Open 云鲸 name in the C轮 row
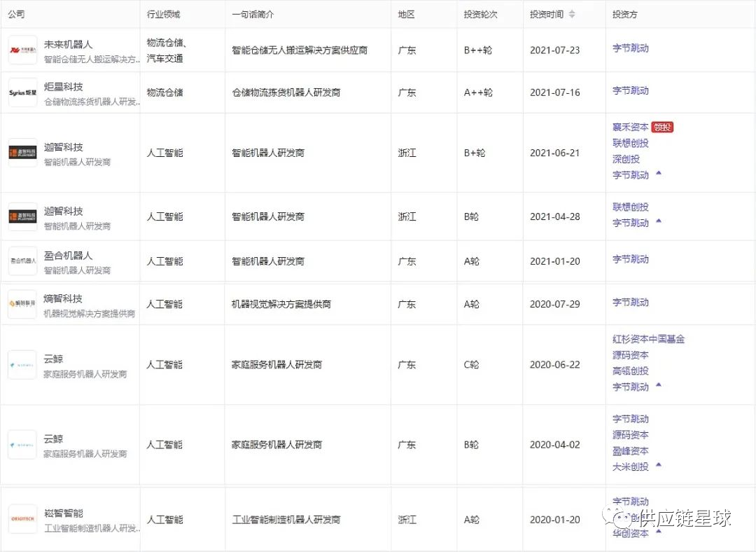756x552 pixels. pos(53,359)
